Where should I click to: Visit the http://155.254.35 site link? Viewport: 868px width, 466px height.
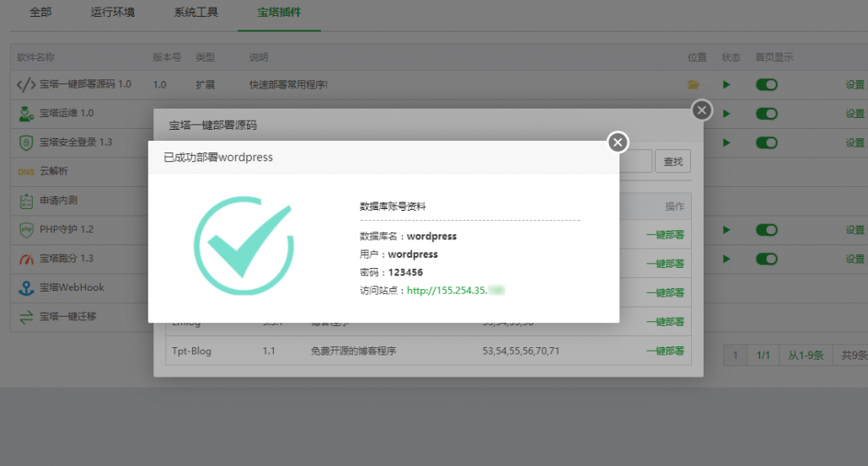click(x=456, y=290)
